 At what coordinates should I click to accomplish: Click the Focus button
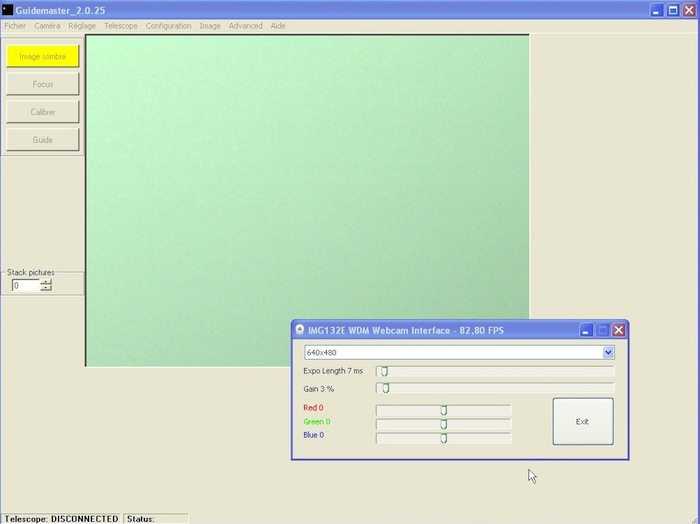(x=43, y=84)
